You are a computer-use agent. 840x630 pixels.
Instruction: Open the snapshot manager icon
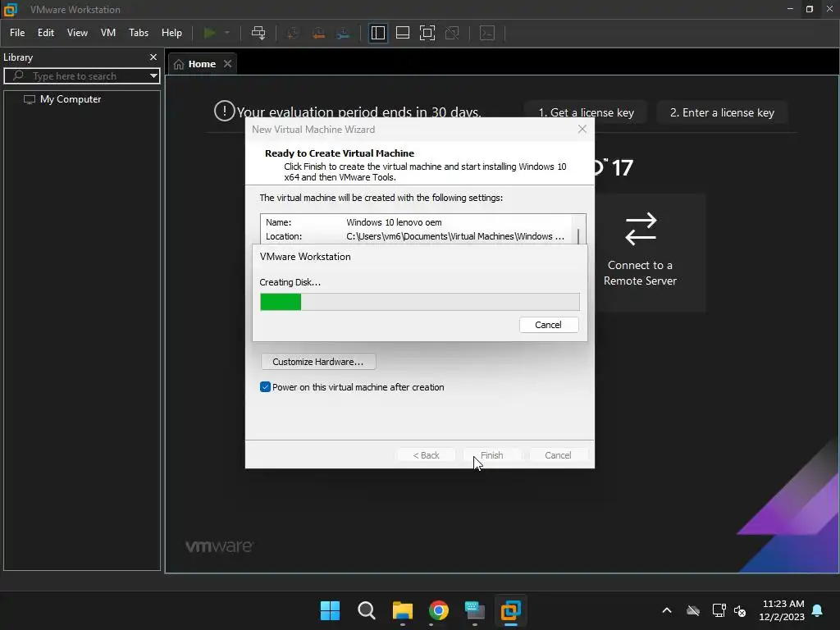[343, 33]
